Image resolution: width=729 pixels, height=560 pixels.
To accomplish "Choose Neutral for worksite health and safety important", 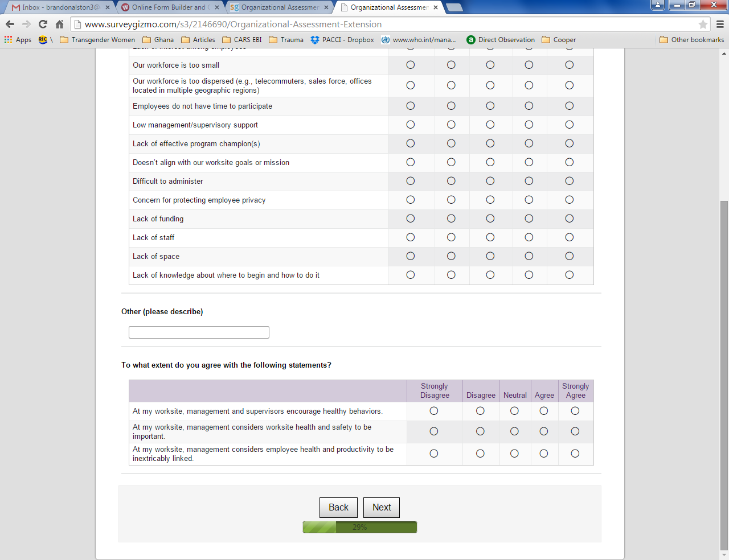I will tap(514, 431).
